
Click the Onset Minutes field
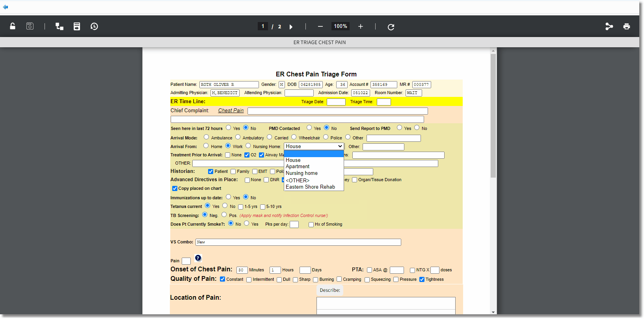(x=242, y=270)
